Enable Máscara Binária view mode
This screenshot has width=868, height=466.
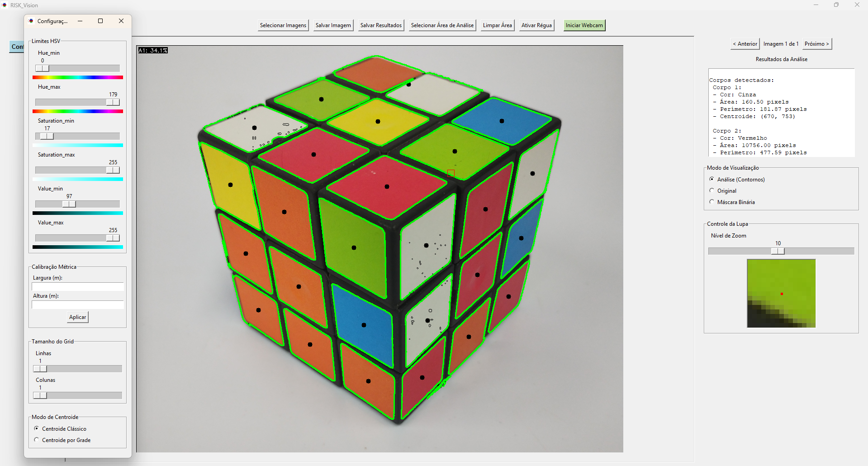(x=712, y=202)
